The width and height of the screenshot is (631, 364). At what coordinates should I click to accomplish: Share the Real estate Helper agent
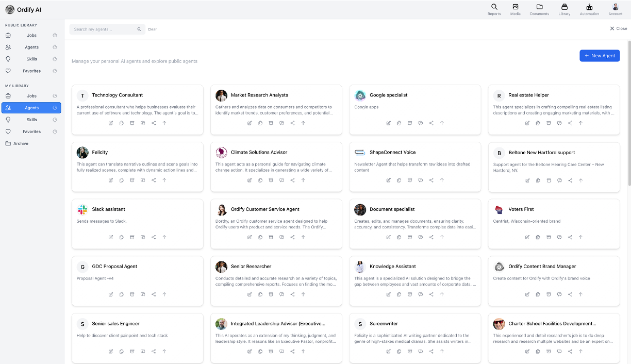pyautogui.click(x=570, y=123)
